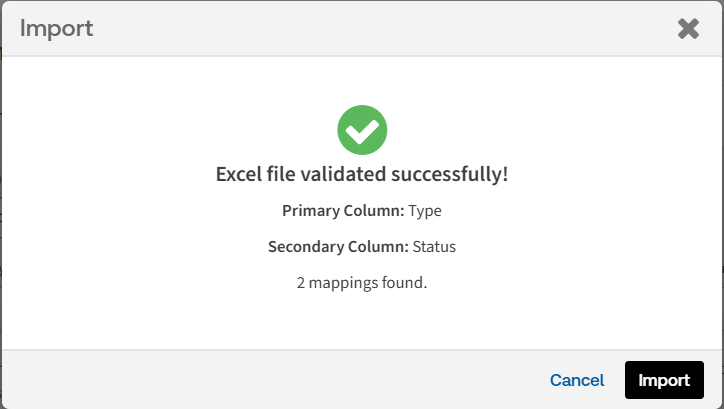Click the empty dialog header bar area
This screenshot has height=409, width=724.
click(x=380, y=28)
